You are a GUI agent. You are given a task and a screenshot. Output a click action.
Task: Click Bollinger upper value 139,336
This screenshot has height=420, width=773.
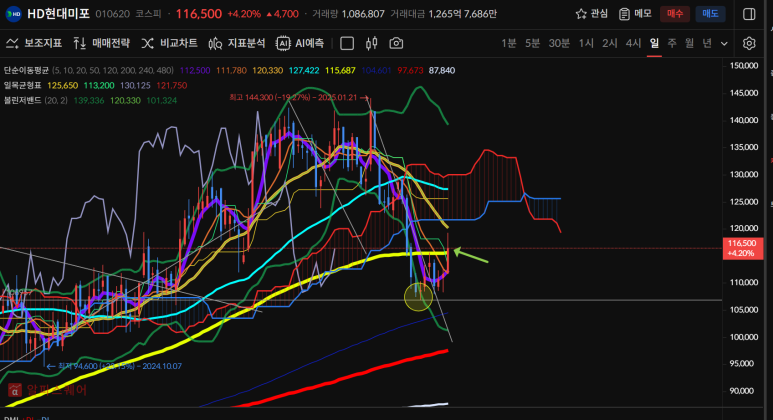[x=89, y=100]
